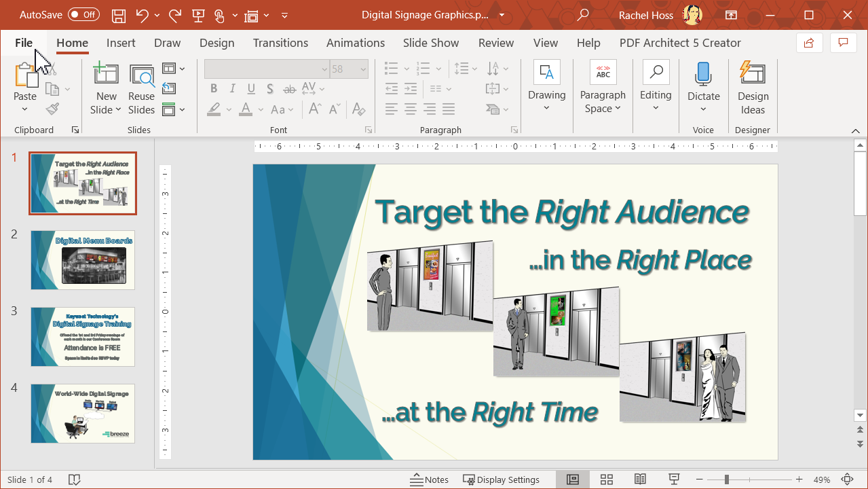The width and height of the screenshot is (868, 489).
Task: Switch to the Slide Show tab
Action: click(431, 43)
